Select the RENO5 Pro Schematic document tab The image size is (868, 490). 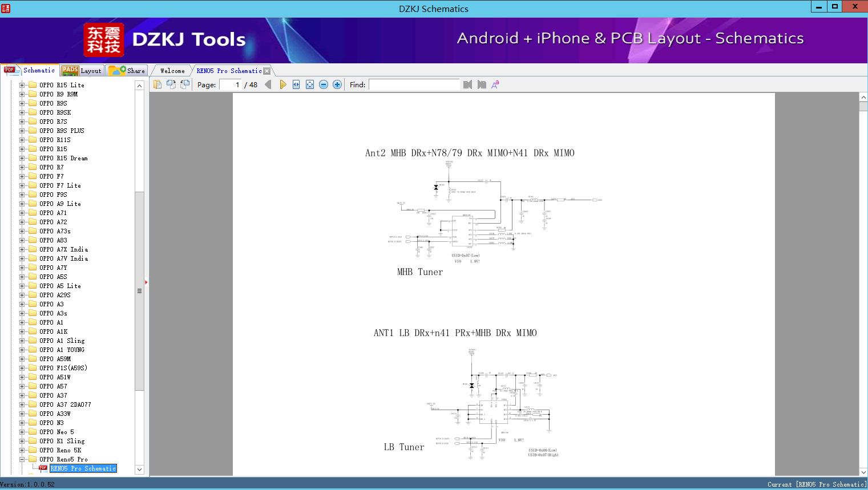(x=229, y=71)
